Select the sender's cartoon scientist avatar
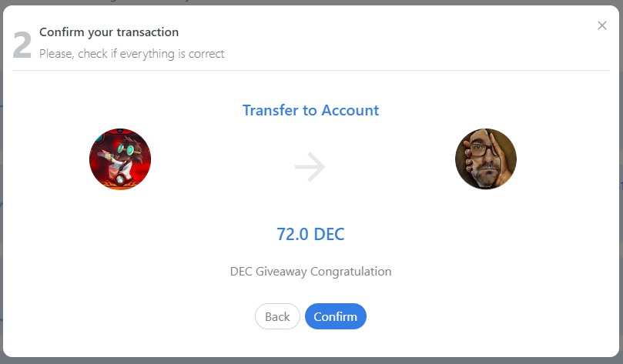 [x=120, y=159]
